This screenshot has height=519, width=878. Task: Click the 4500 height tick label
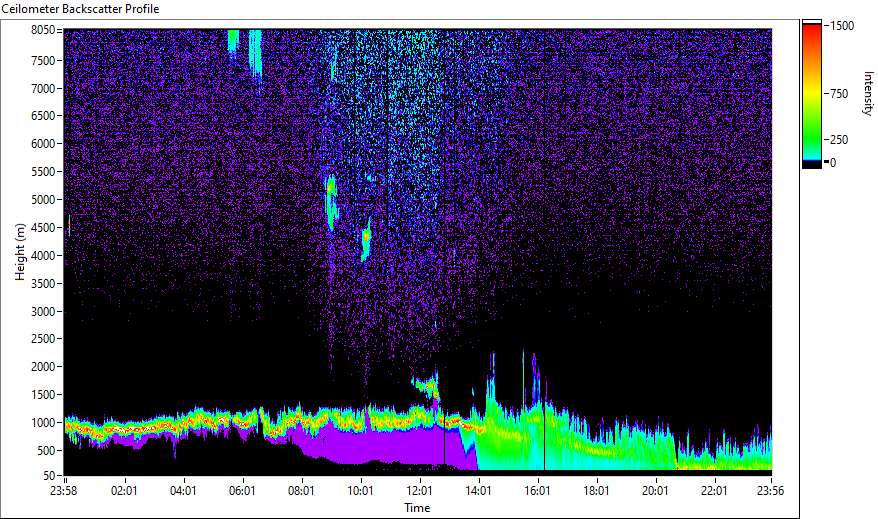pyautogui.click(x=43, y=228)
